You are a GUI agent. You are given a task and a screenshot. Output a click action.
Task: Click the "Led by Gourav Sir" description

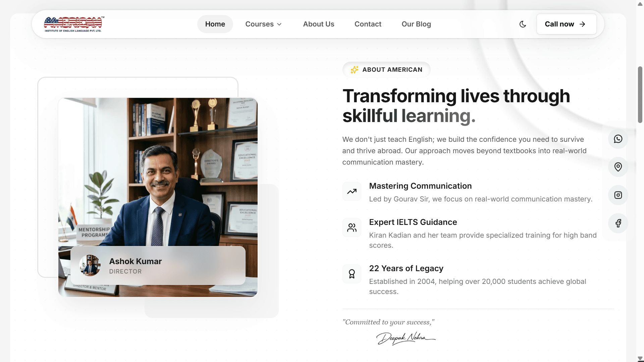coord(481,199)
